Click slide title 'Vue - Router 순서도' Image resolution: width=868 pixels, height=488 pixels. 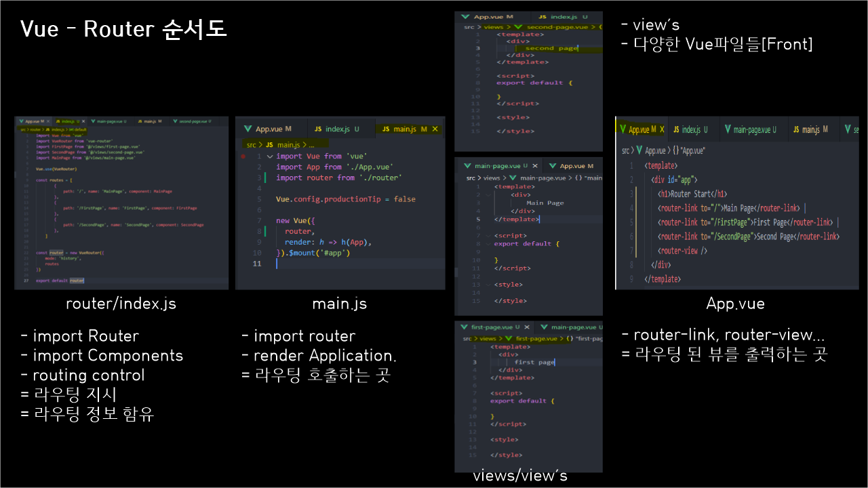[123, 30]
